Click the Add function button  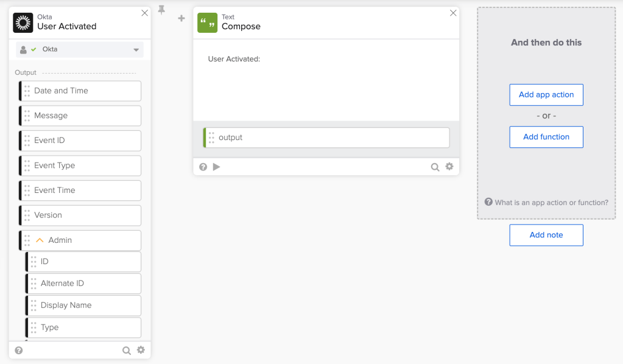pos(546,137)
